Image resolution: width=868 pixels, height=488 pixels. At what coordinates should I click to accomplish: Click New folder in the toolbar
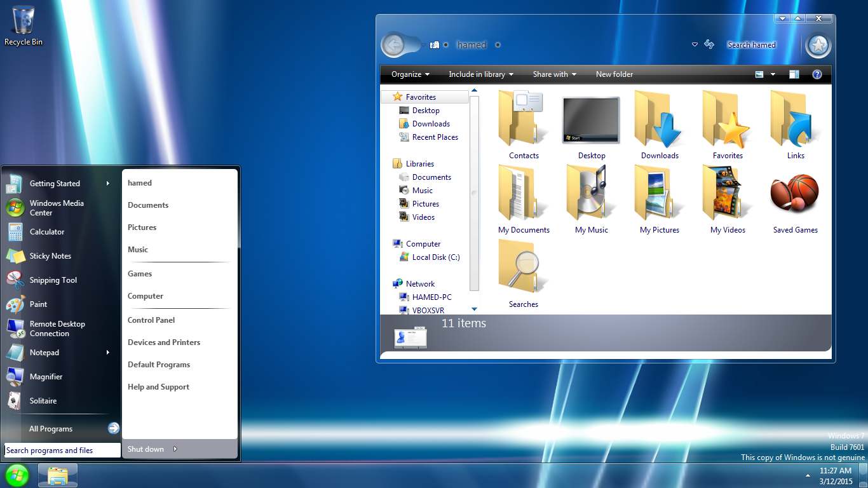point(614,74)
